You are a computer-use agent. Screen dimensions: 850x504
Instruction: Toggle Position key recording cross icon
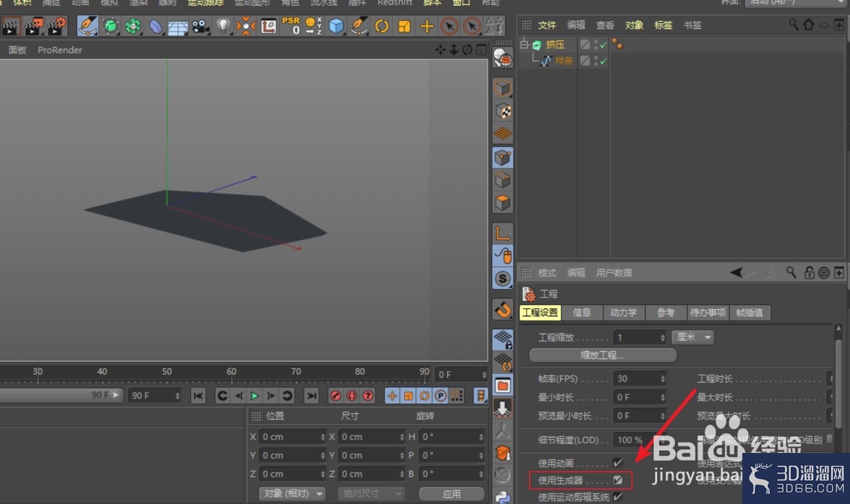pos(392,396)
